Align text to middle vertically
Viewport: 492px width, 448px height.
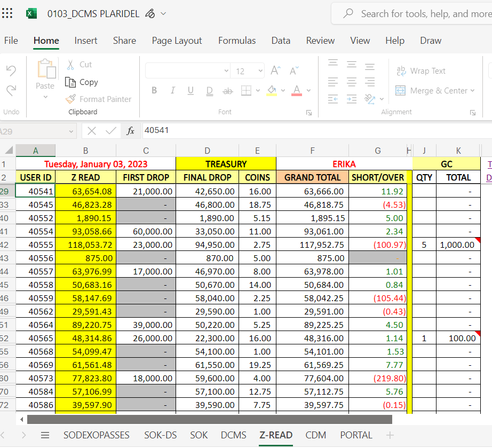click(352, 65)
